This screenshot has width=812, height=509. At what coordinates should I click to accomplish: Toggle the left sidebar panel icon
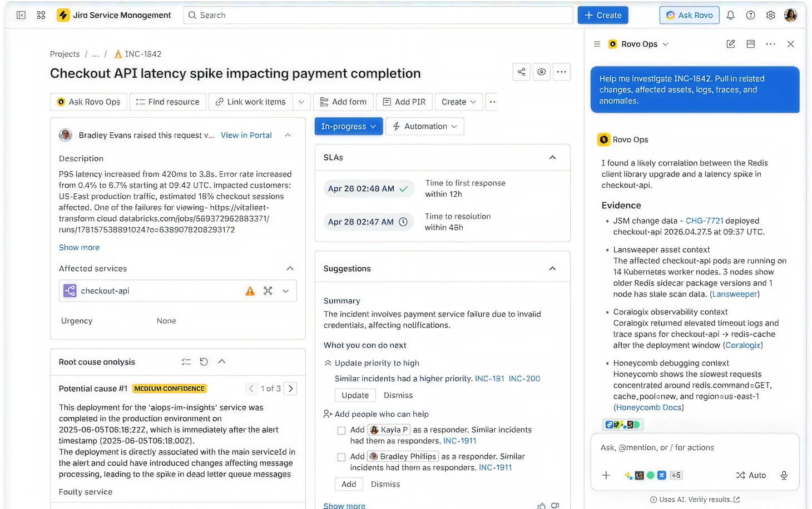pos(21,15)
